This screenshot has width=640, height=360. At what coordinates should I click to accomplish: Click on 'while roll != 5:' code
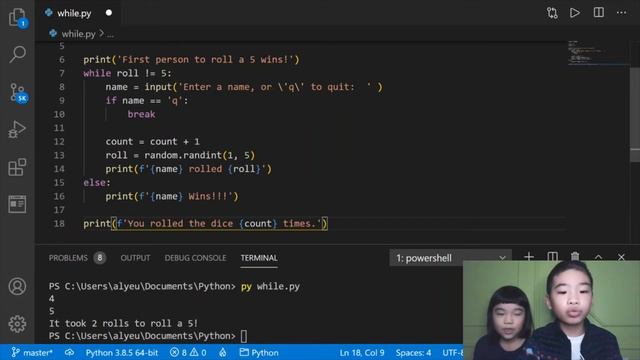pos(127,73)
